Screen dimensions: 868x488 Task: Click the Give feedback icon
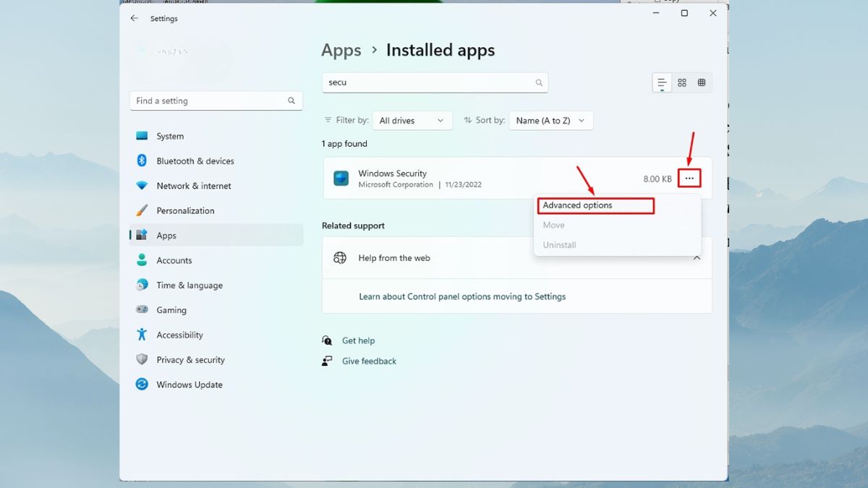click(328, 361)
